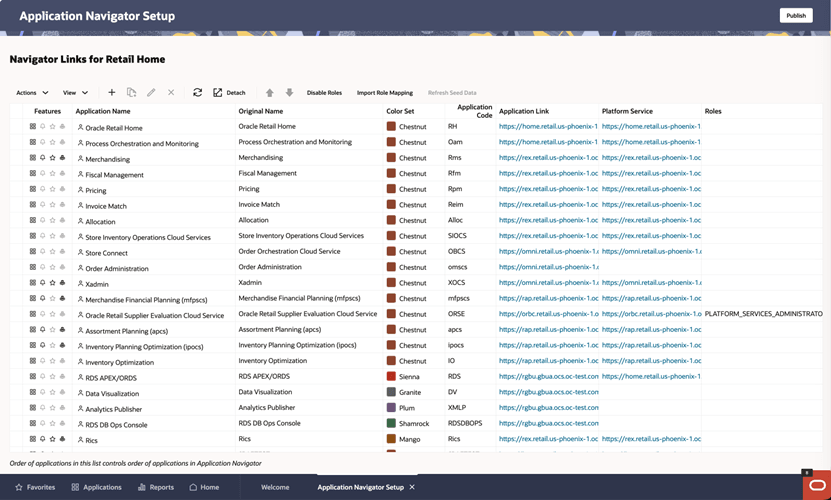Click the person icon beside Store Connect
Viewport: 831px width, 500px height.
pos(81,252)
